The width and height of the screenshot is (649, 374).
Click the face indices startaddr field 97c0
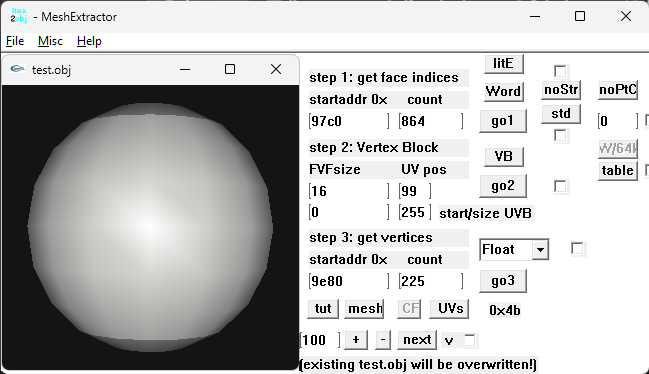(349, 121)
